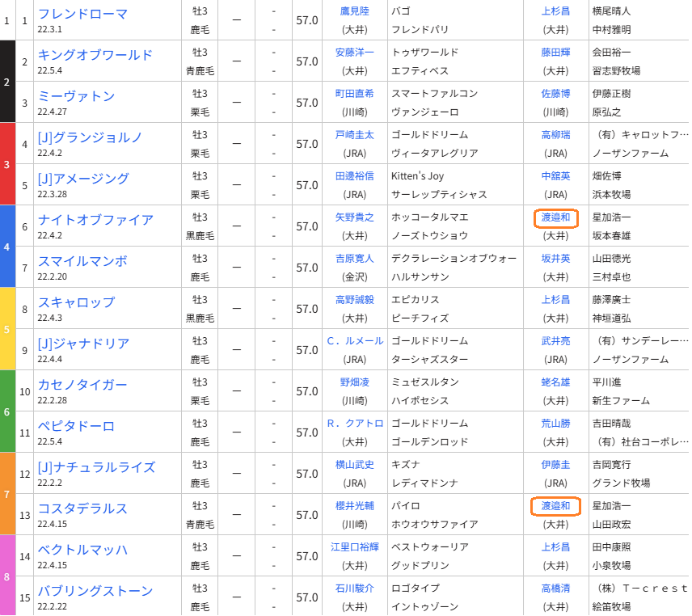Open horse バブリングストーン page
Screen dimensions: 692x616
(95, 591)
